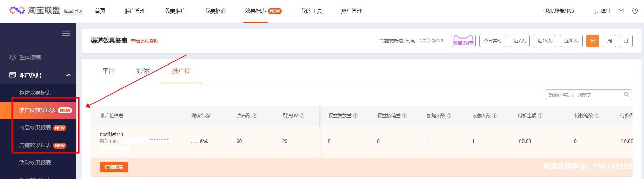644x179 pixels.
Task: Open 推广管理 in top navigation
Action: coord(135,11)
